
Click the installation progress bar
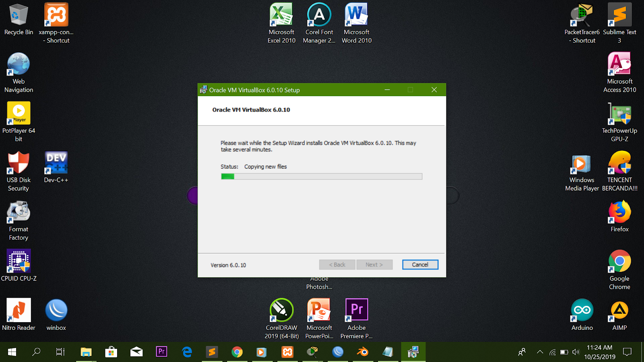322,176
